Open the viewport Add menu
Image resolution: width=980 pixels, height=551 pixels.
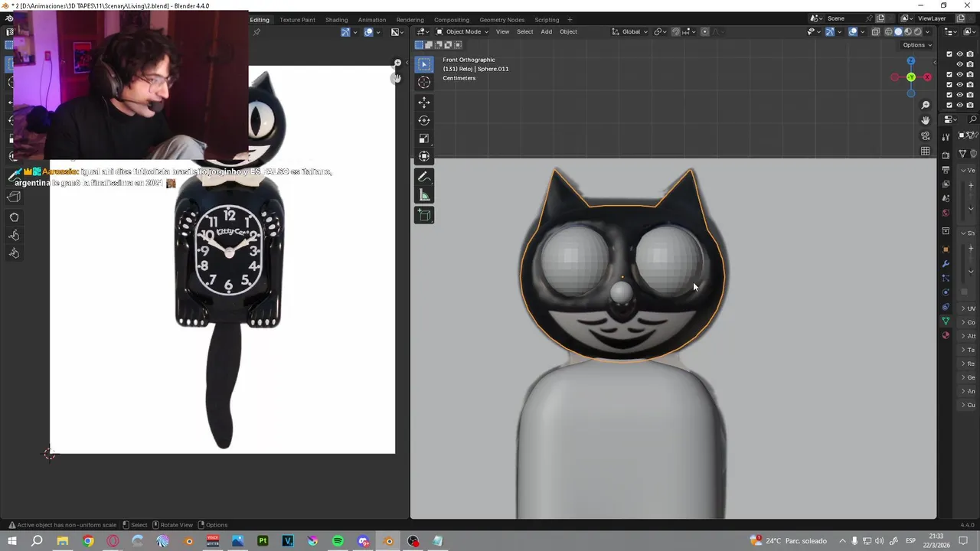pos(546,31)
